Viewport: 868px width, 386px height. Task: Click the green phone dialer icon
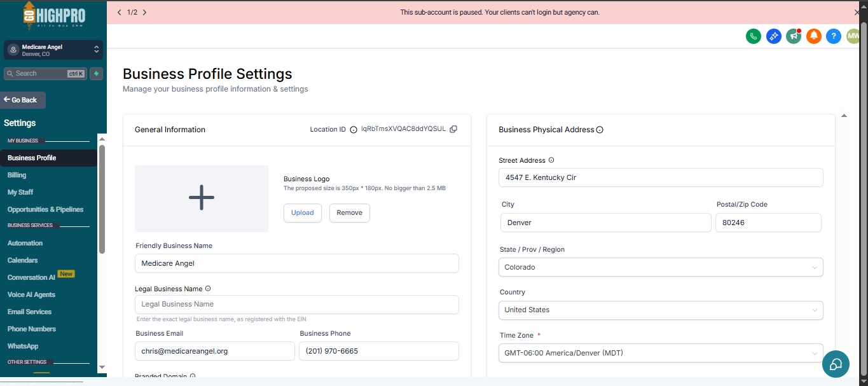point(754,36)
